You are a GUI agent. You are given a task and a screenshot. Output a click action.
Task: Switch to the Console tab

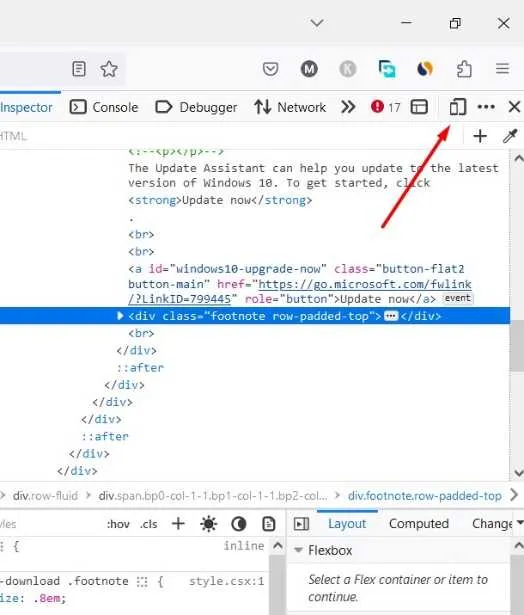(104, 107)
